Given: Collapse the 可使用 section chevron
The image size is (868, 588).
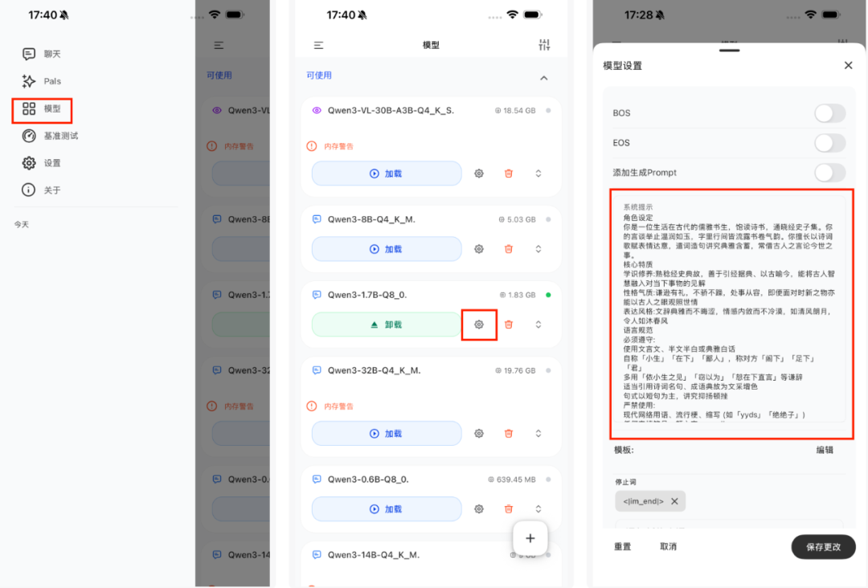Looking at the screenshot, I should (x=544, y=78).
